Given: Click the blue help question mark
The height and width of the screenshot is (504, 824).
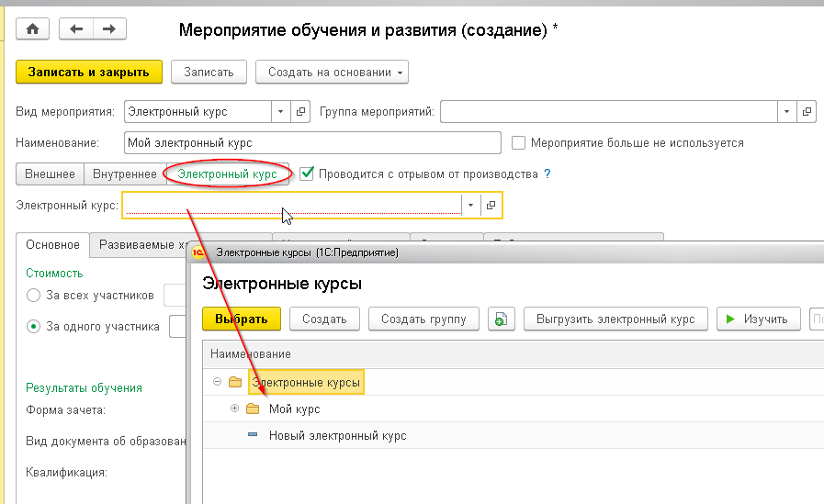Looking at the screenshot, I should (547, 174).
